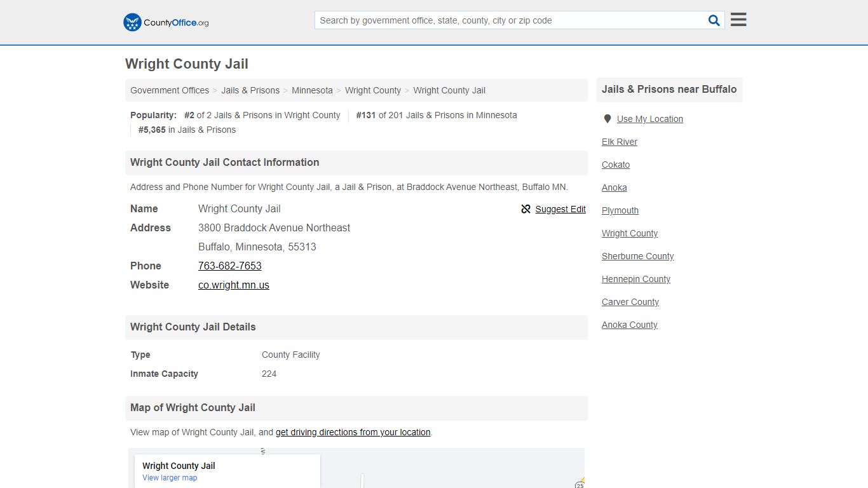Click get driving directions link
Viewport: 868px width, 488px height.
point(353,432)
